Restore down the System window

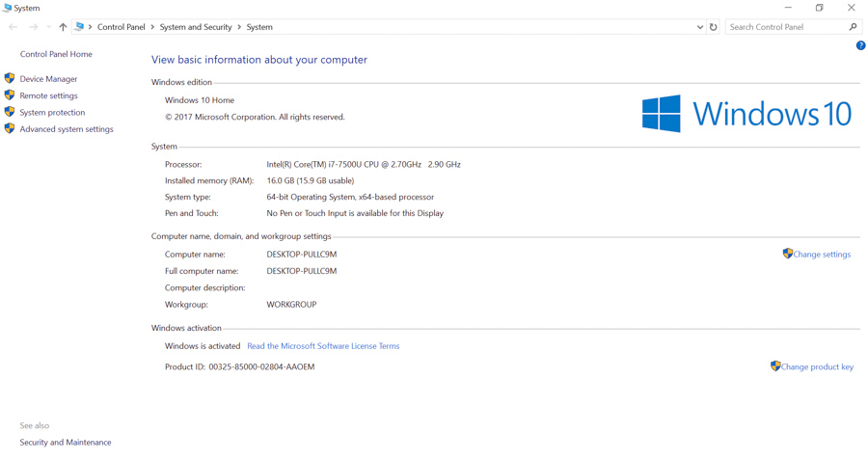pos(819,8)
